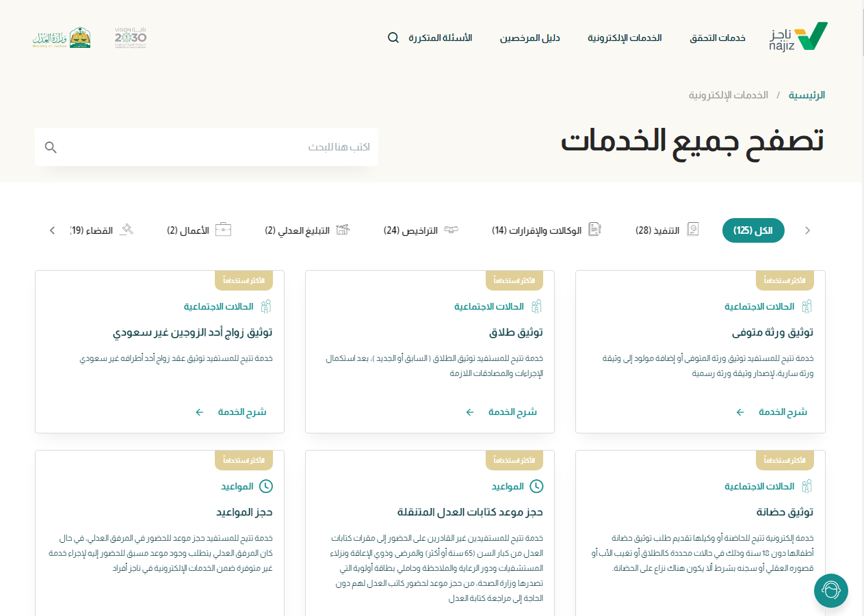Select the القضاء tab
This screenshot has height=616, width=864.
pyautogui.click(x=102, y=230)
